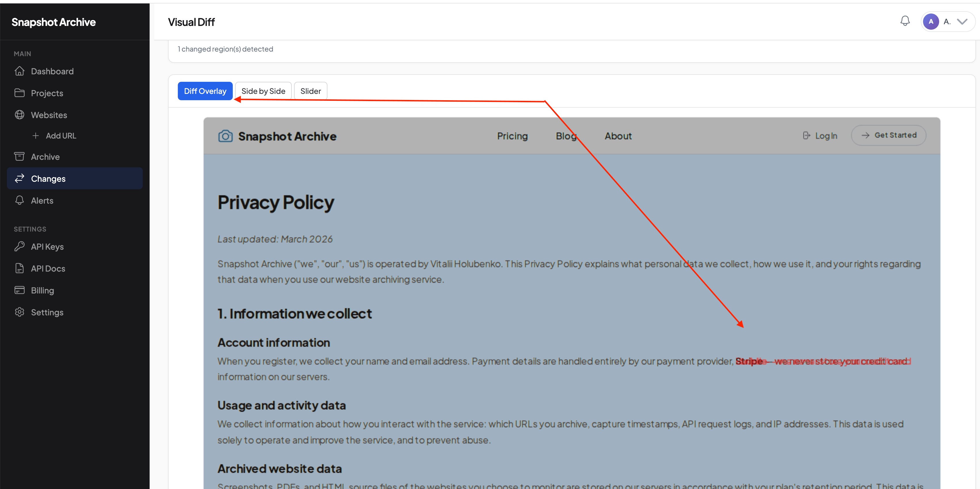This screenshot has height=489, width=980.
Task: Click Pricing in the preview navbar
Action: [x=512, y=136]
